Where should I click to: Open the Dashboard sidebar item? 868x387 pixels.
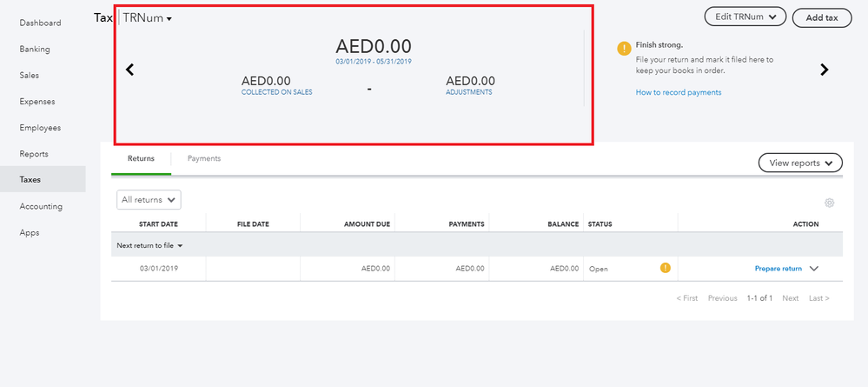(x=40, y=23)
